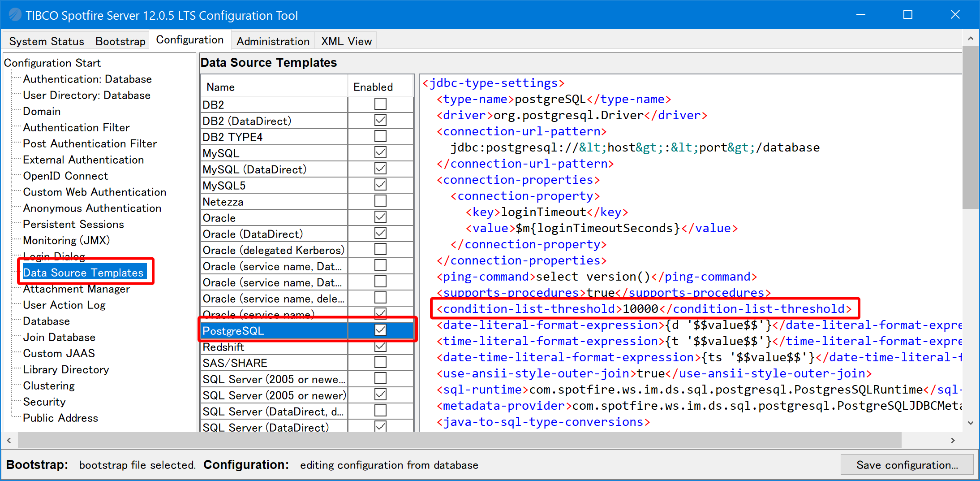Select Join Database in tree

[x=59, y=337]
